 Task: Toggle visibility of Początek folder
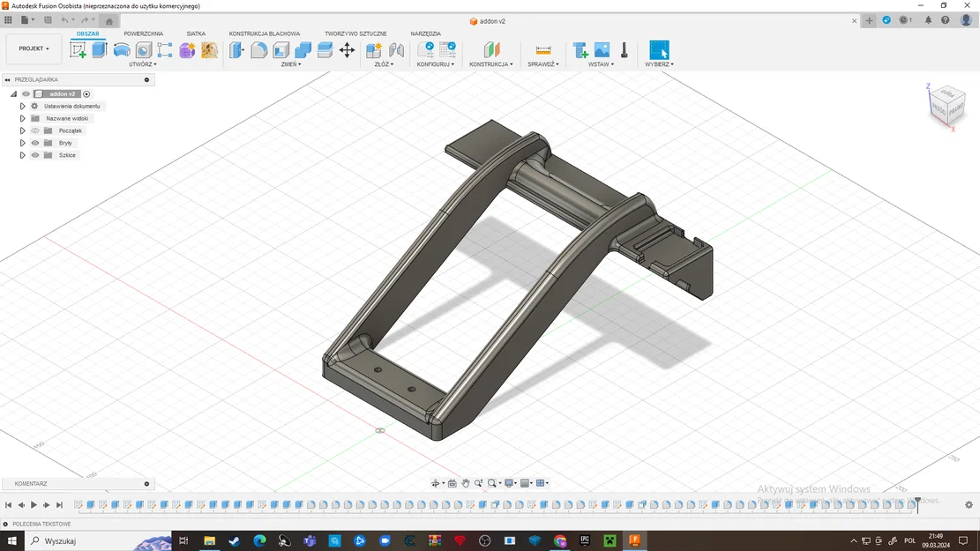[x=35, y=130]
